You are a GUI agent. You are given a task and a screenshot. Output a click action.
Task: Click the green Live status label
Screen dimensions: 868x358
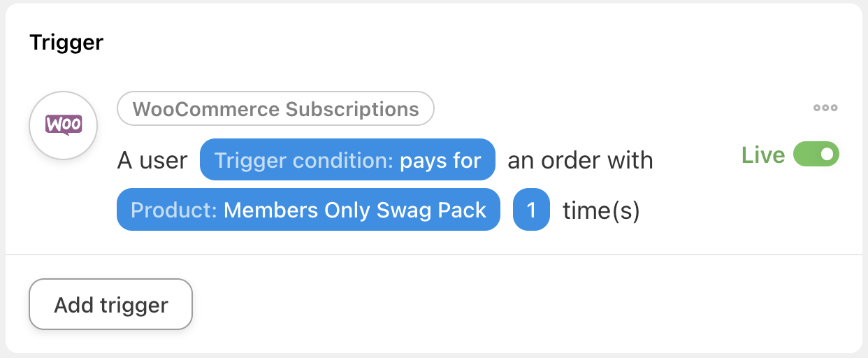(x=763, y=155)
